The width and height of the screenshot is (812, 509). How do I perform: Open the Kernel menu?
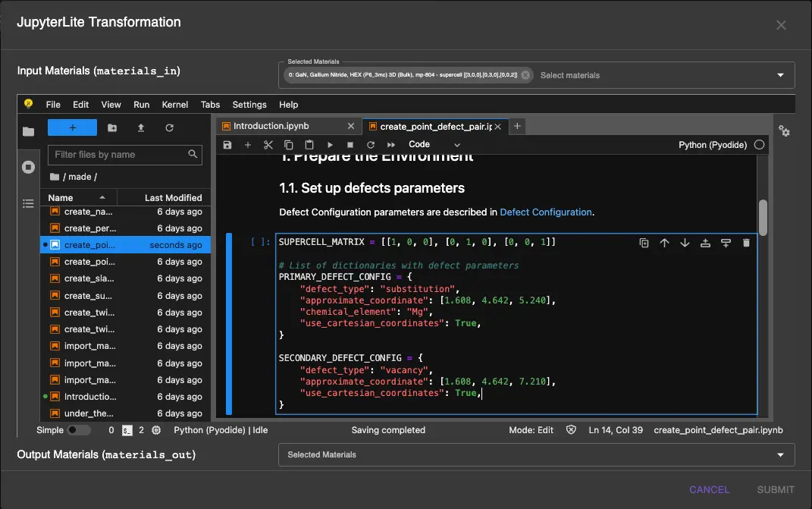[174, 105]
